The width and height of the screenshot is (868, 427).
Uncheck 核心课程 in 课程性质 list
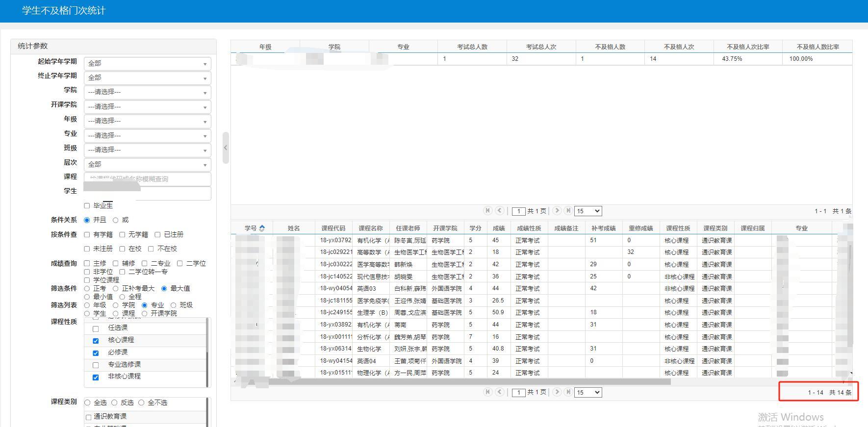click(x=96, y=341)
